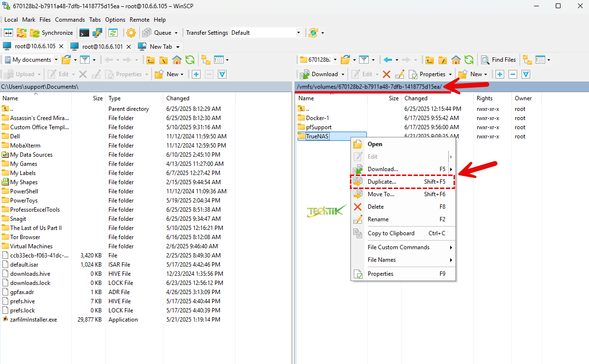Click the remote panel Home directory icon
The height and width of the screenshot is (364, 589).
click(455, 60)
